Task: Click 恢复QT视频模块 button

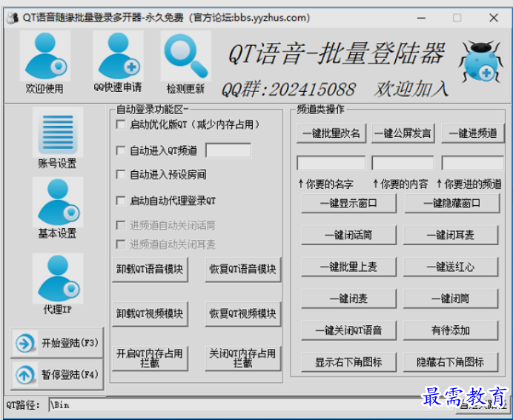Action: 243,314
